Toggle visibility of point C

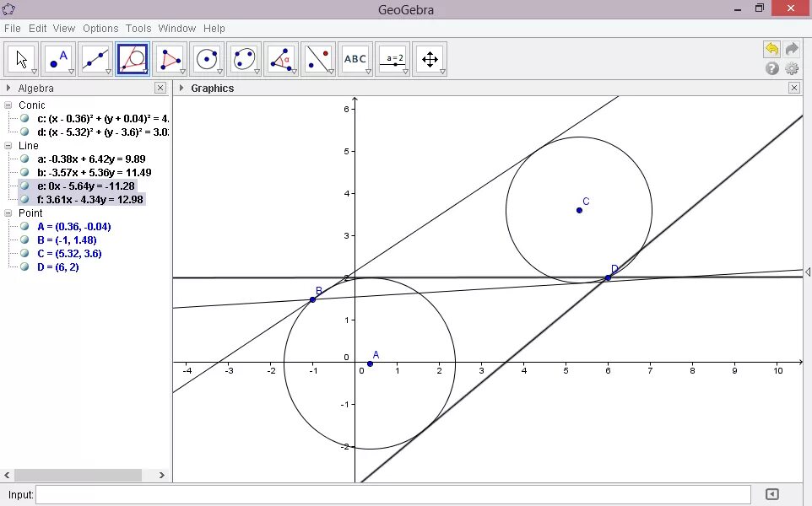coord(24,253)
